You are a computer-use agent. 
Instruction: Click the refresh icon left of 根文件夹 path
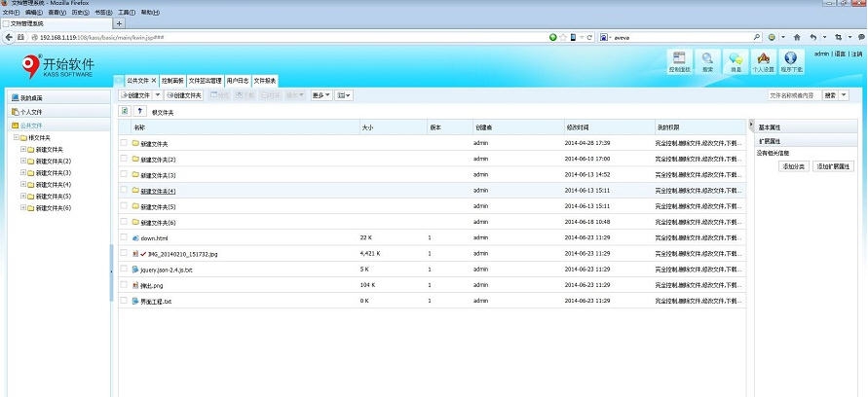coord(125,111)
